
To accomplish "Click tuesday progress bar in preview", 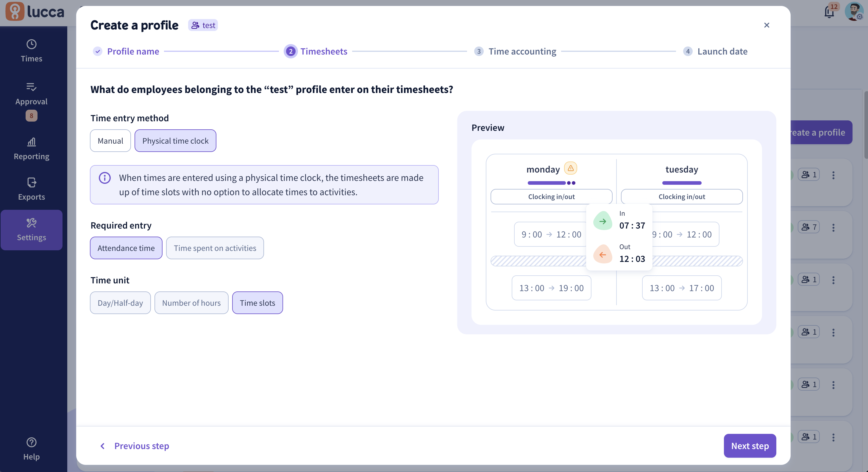I will tap(682, 183).
